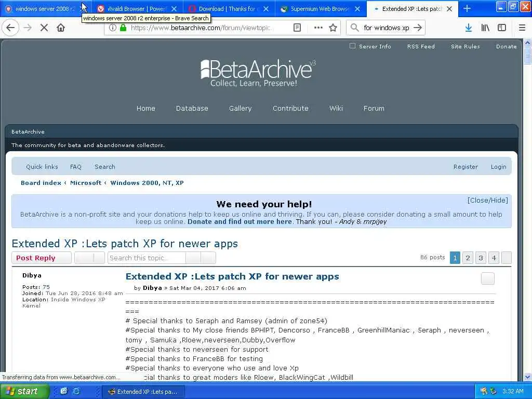
Task: Click the forward navigation arrow
Action: (x=28, y=28)
